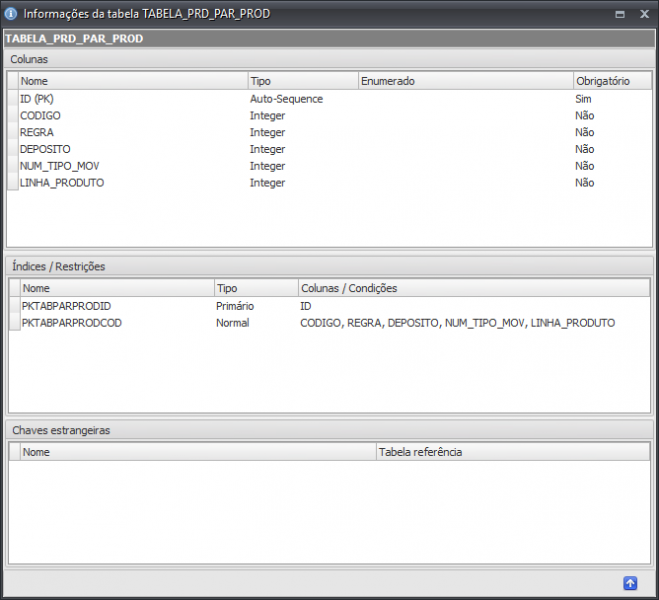The height and width of the screenshot is (600, 659).
Task: Select the PKTABPARPRODID index row
Action: 330,306
